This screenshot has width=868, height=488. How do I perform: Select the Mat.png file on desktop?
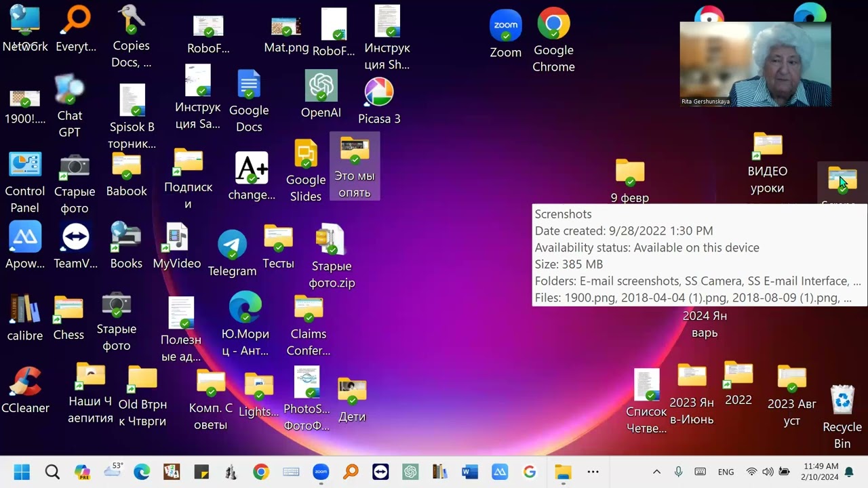(286, 35)
